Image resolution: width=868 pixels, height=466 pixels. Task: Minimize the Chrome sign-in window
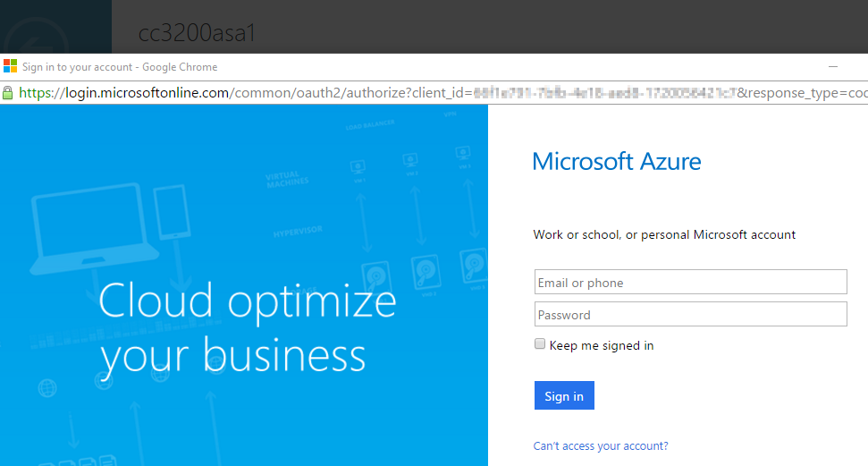click(833, 66)
